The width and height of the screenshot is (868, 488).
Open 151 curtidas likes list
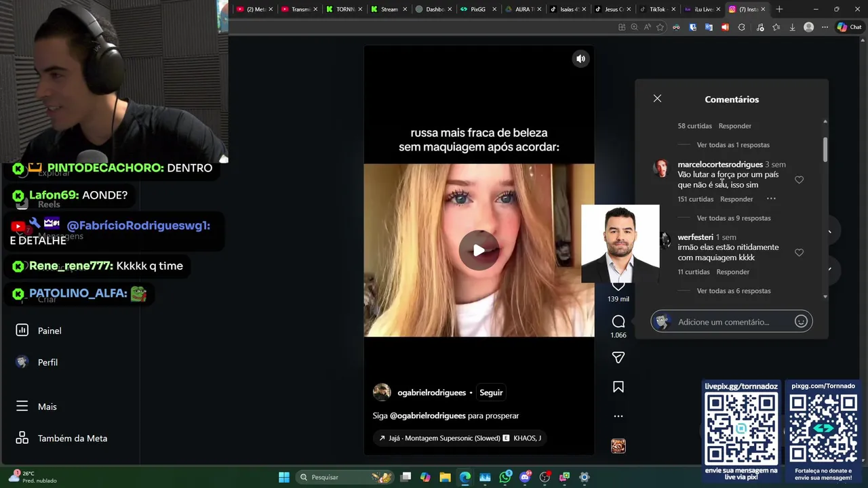point(695,199)
